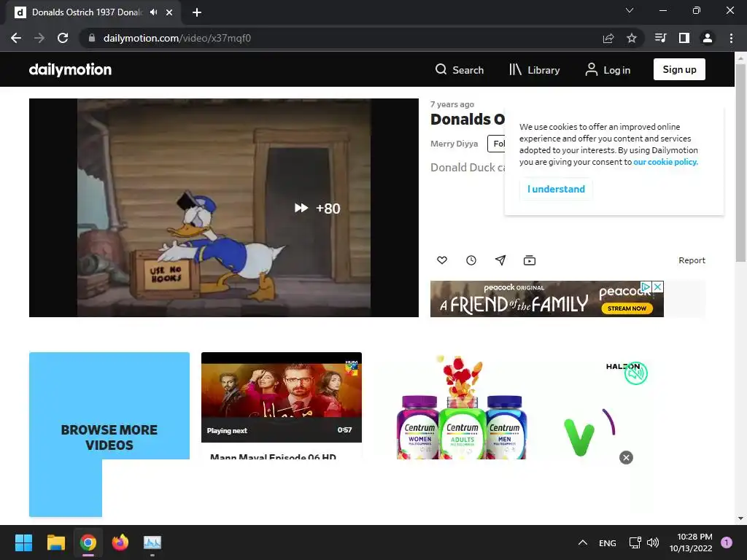Open clock showing 10:28 PM

(691, 542)
